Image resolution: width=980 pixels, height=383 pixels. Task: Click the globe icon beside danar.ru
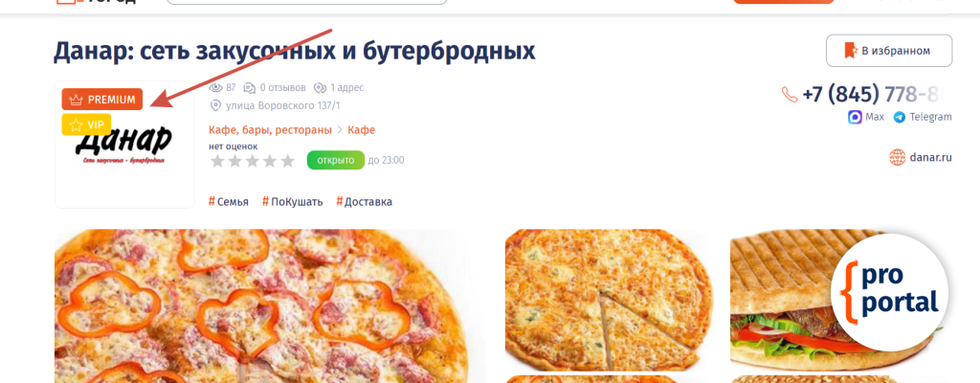[x=898, y=157]
